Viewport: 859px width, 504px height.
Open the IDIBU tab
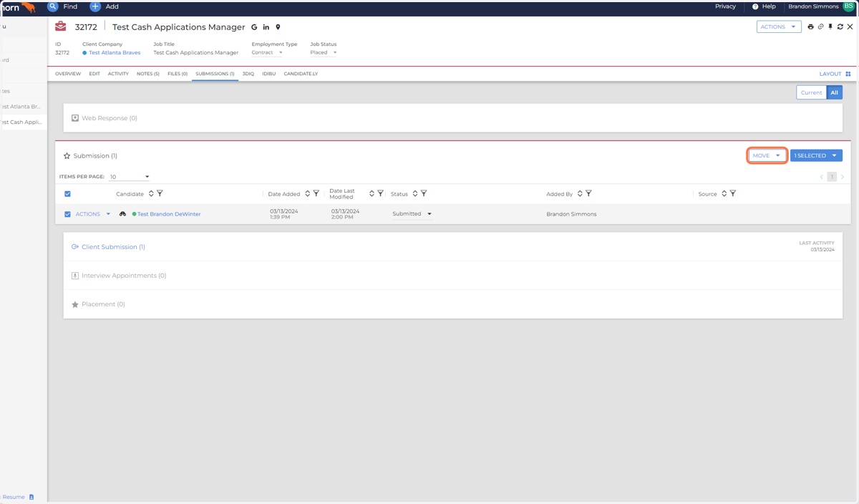269,74
